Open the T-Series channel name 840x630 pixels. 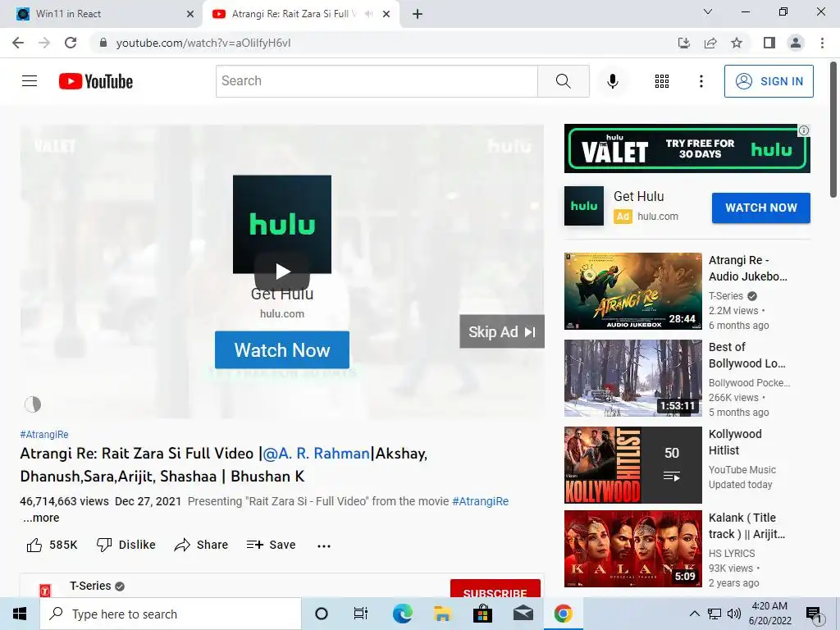90,586
